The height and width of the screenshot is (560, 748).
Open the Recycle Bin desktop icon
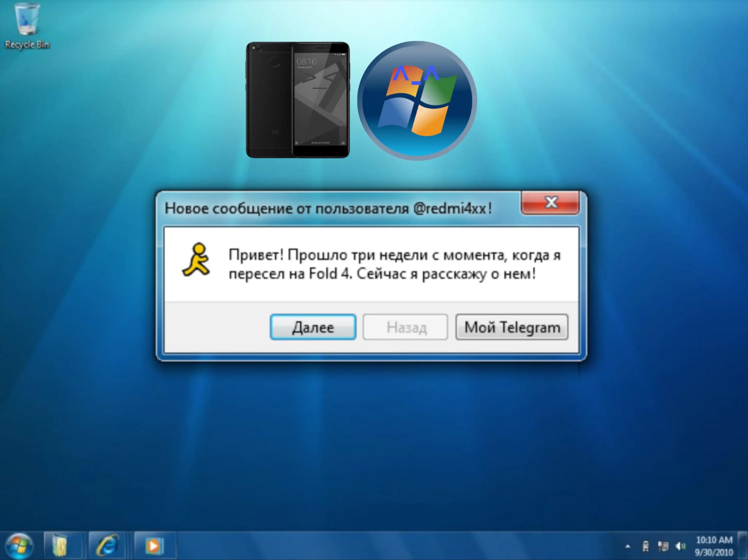[x=27, y=26]
